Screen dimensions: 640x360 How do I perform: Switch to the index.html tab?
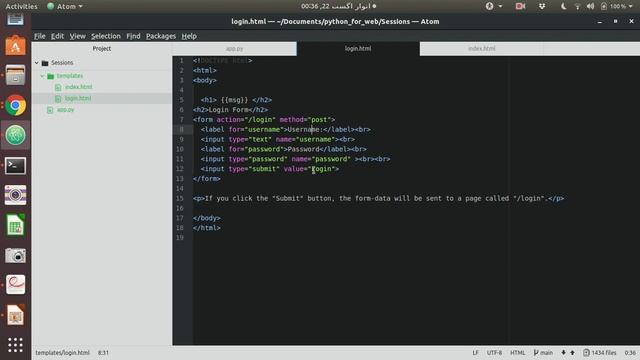(x=482, y=49)
